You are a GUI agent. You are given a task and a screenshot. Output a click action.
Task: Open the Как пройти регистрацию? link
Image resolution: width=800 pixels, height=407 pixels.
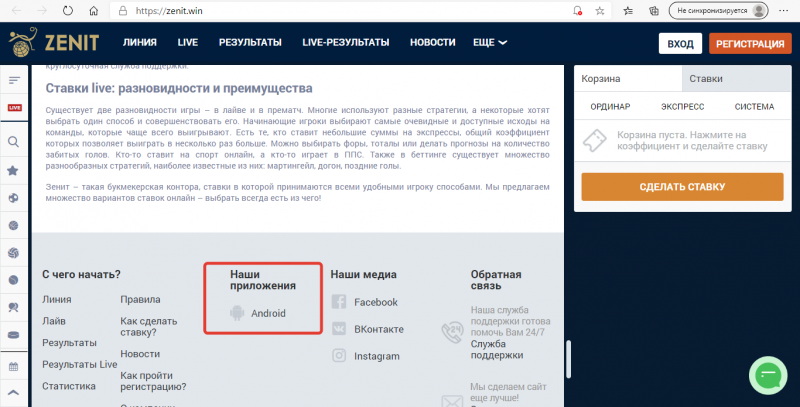(153, 381)
